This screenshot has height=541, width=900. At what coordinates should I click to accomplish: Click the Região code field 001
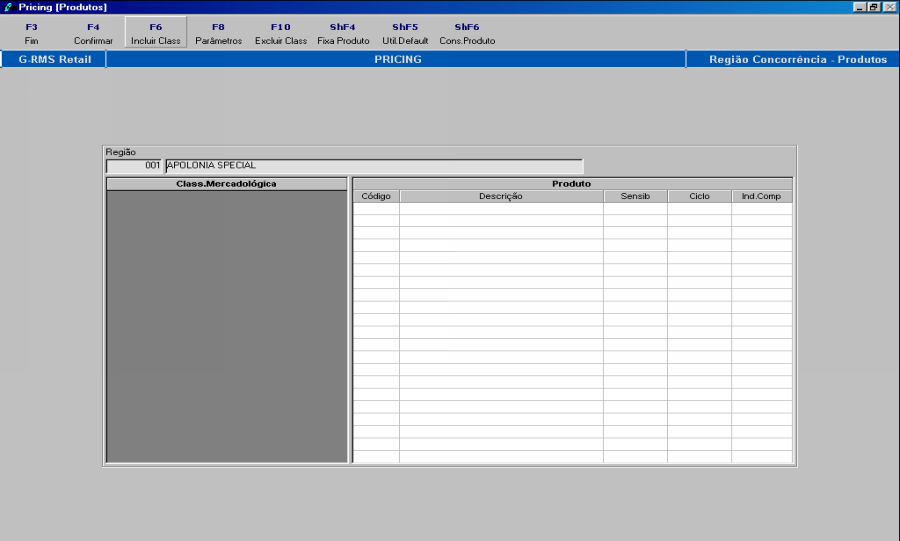[x=134, y=166]
